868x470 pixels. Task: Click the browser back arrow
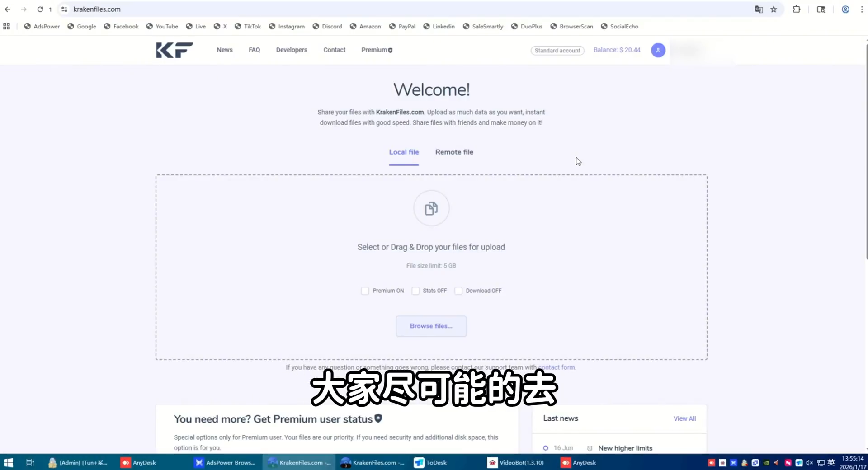[8, 9]
